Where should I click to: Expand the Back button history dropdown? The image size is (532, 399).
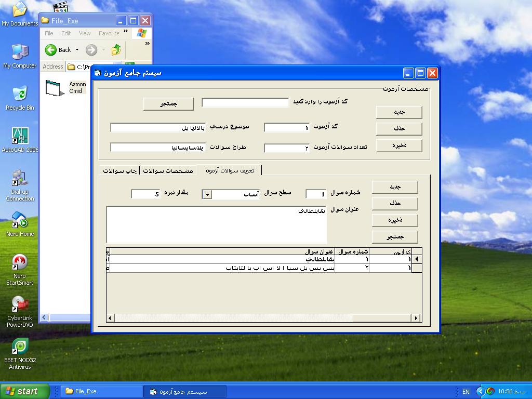coord(77,50)
